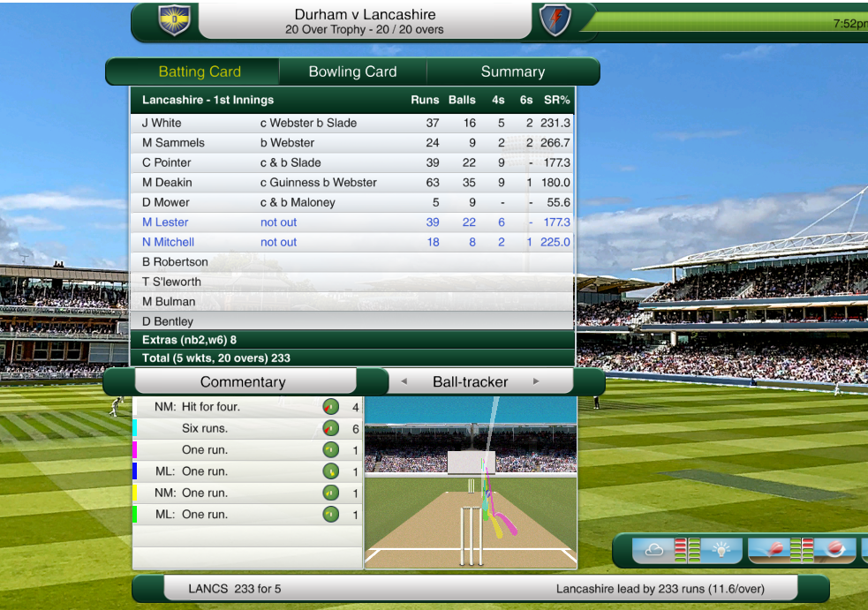Click the ball-tracker pitch view
This screenshot has height=610, width=868.
pyautogui.click(x=471, y=482)
